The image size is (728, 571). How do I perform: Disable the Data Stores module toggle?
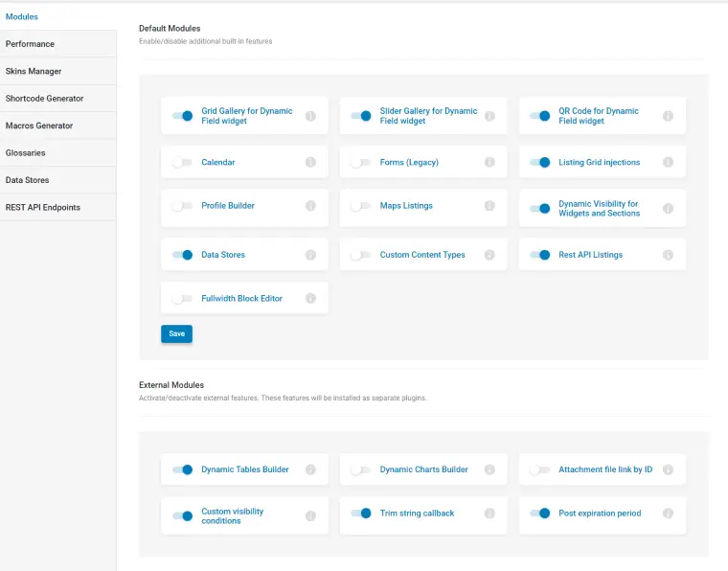click(182, 256)
